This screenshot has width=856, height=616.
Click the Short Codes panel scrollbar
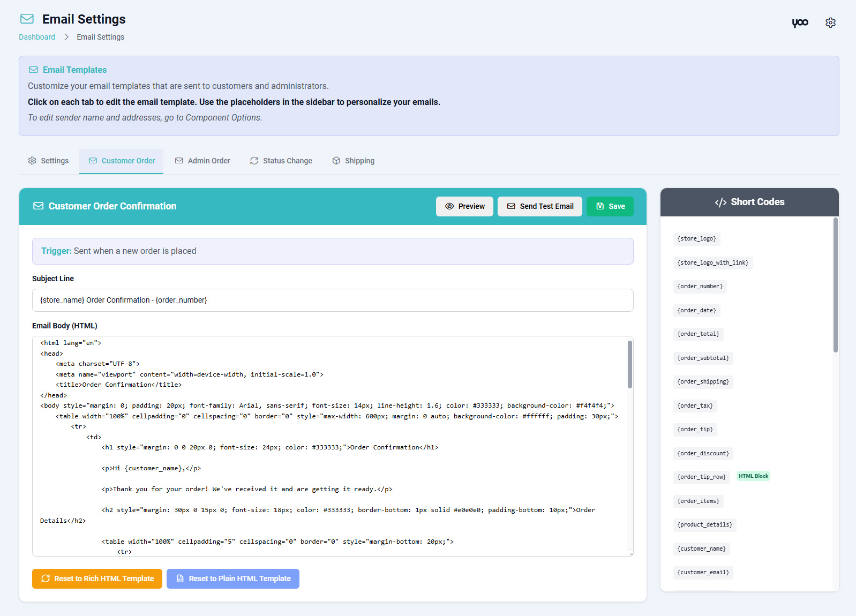tap(835, 285)
